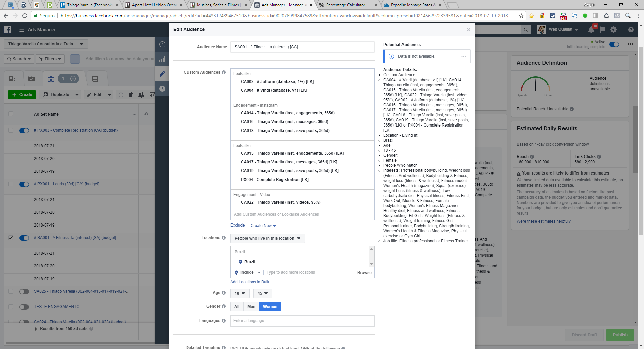Screen dimensions: 644x349
Task: Open the notifications bell icon
Action: 591,30
